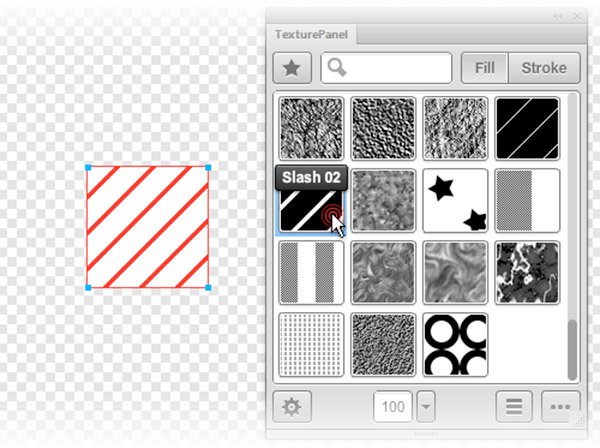Open the three-dots more options button

561,406
